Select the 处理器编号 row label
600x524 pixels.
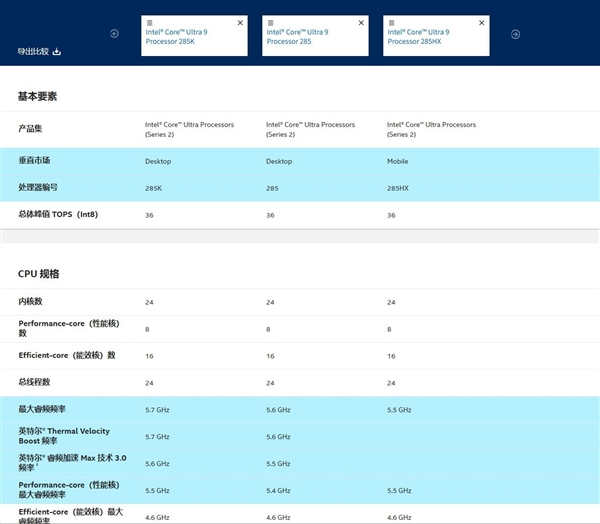click(38, 187)
